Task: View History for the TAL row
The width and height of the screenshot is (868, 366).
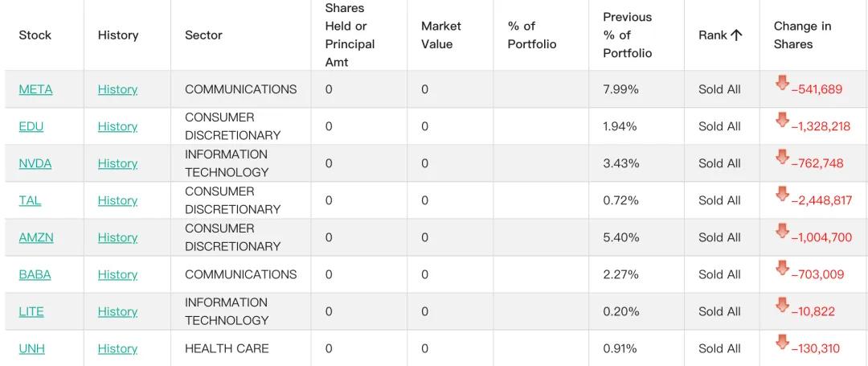Action: pyautogui.click(x=117, y=200)
